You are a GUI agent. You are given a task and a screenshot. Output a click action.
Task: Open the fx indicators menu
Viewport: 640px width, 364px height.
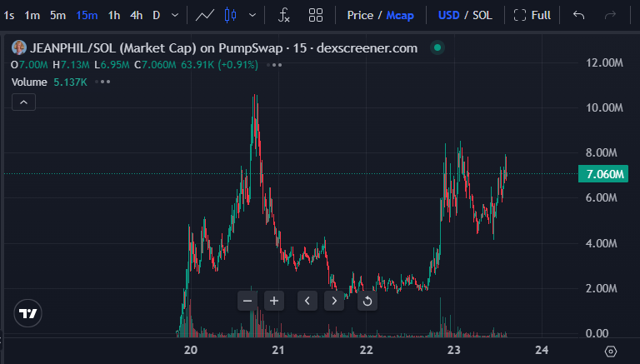pyautogui.click(x=283, y=16)
